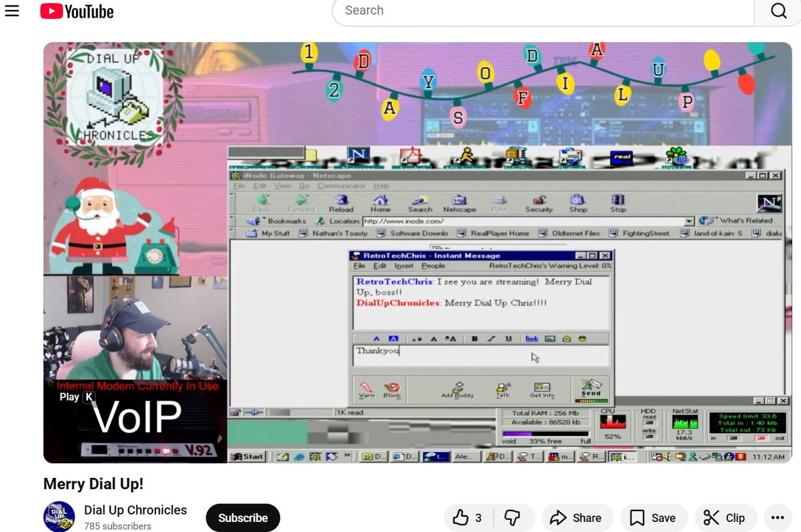
Task: Click the Netscape N throbber logo
Action: [769, 204]
